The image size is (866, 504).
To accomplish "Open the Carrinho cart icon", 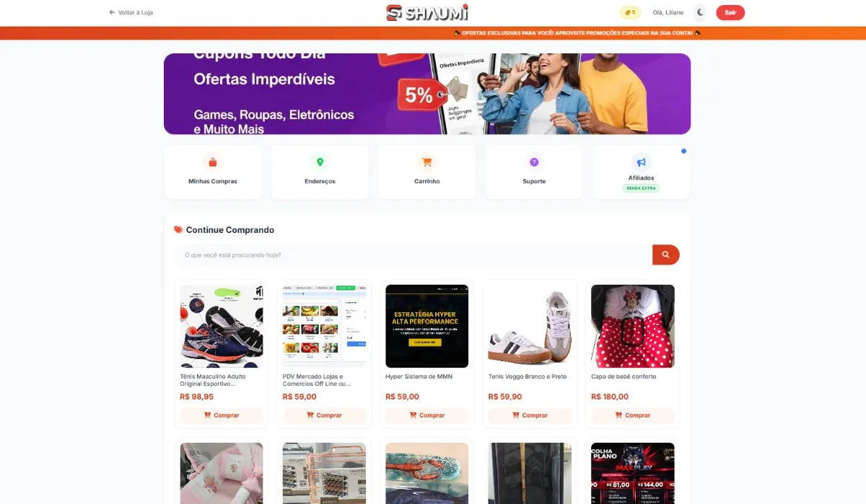I will [x=427, y=162].
